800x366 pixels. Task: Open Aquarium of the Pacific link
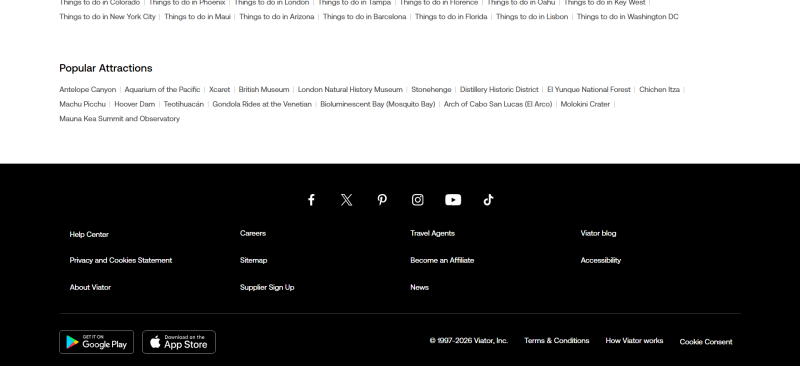coord(162,89)
